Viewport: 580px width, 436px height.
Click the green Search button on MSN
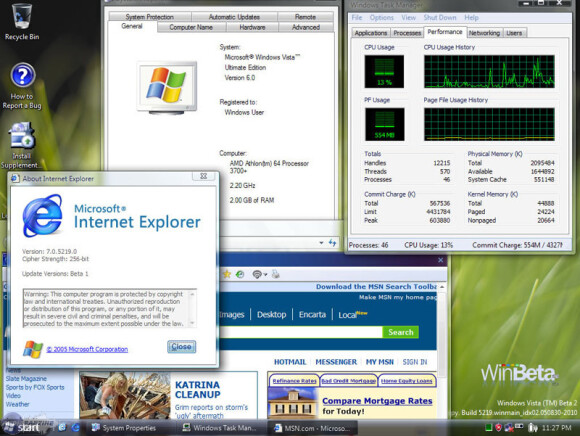click(401, 332)
